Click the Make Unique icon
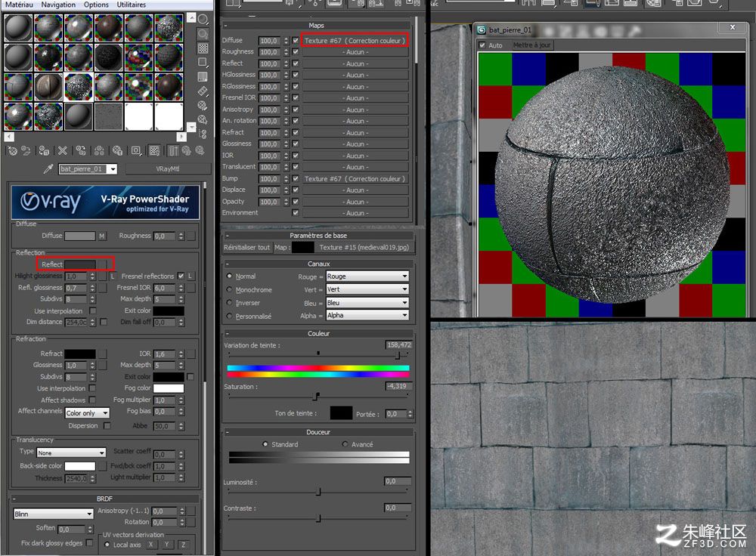Screen dimensions: 756x556 pos(99,151)
